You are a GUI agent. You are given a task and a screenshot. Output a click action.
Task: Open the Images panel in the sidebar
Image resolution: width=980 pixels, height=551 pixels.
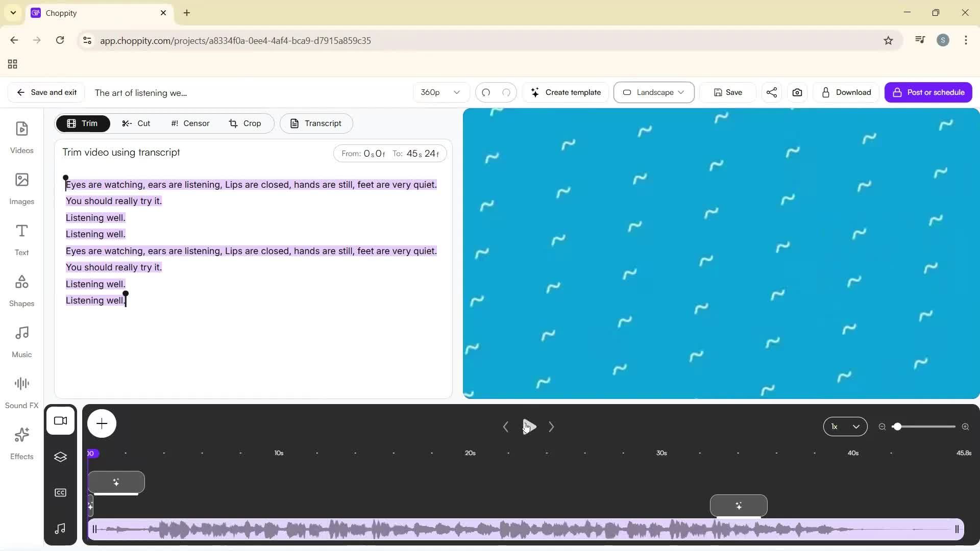coord(21,188)
